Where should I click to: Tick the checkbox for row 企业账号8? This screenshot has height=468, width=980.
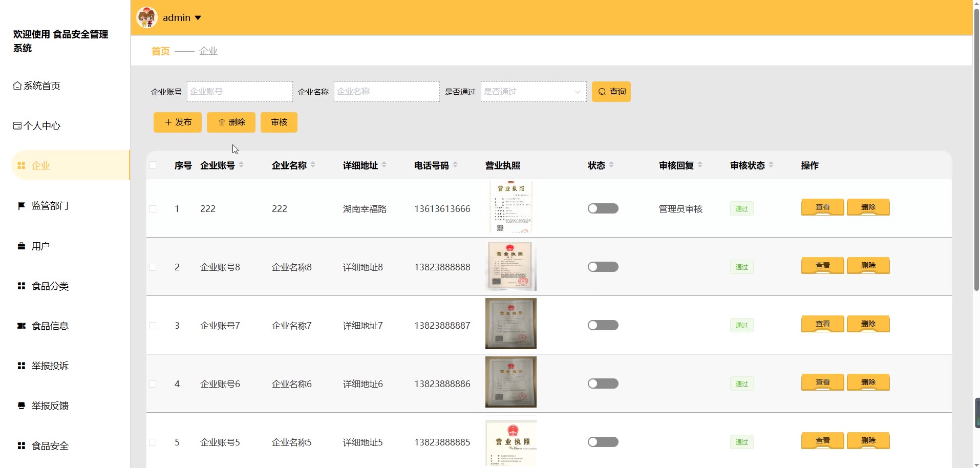(153, 267)
